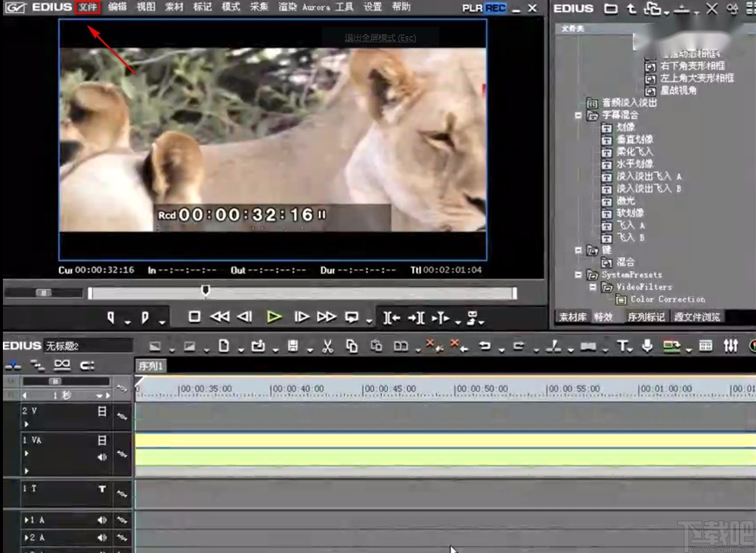Click the preview playback position slider

[205, 290]
